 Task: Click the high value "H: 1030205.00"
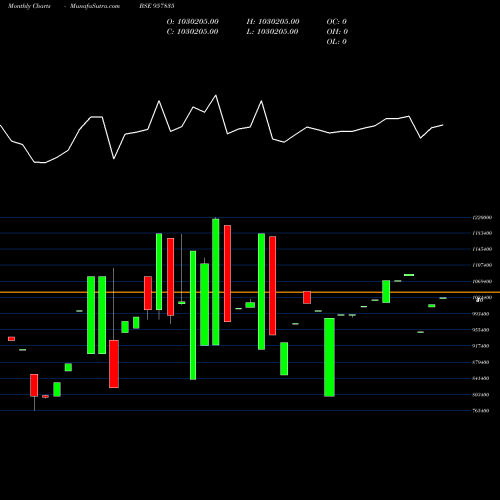273,22
